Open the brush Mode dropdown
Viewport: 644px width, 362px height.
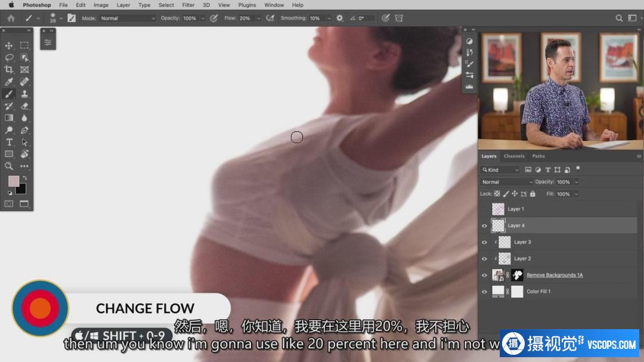128,18
